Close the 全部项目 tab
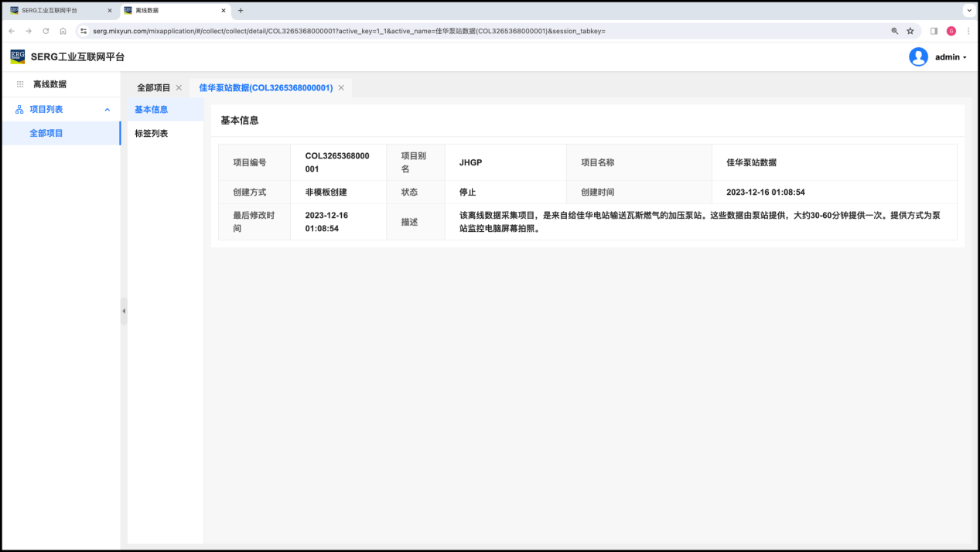The width and height of the screenshot is (980, 552). pos(179,88)
